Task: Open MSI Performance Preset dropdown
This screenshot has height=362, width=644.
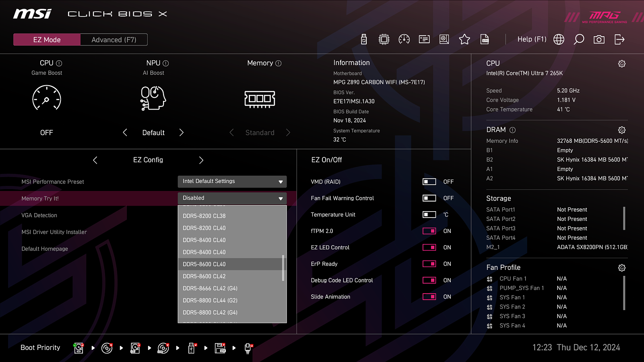Action: pyautogui.click(x=232, y=181)
